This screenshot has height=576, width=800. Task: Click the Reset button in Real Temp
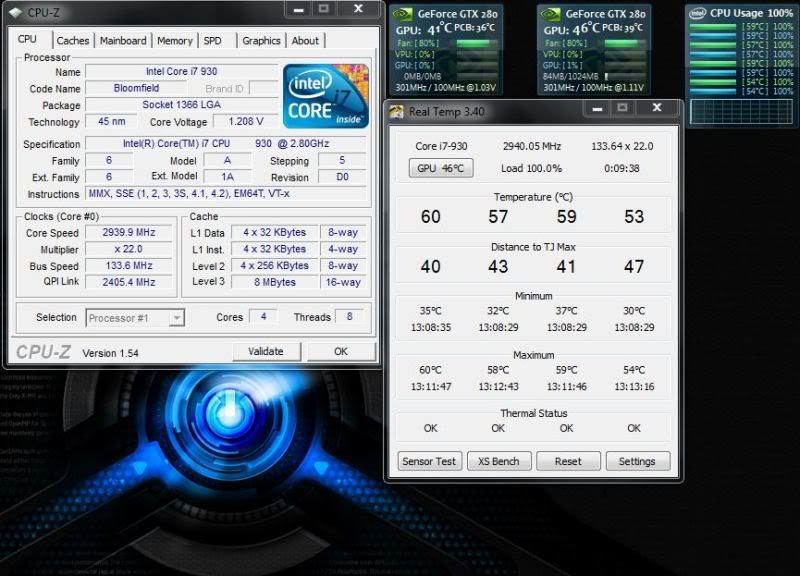tap(568, 461)
